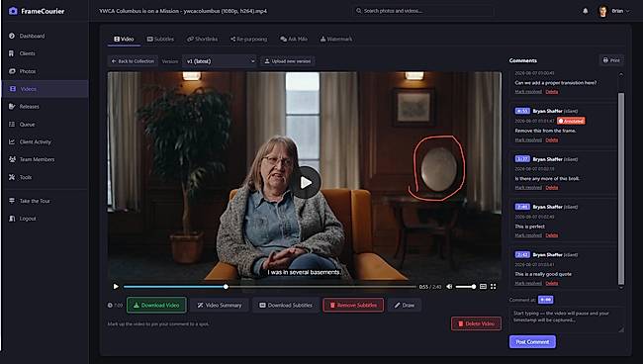Viewport: 643px width, 364px height.
Task: Click the large play overlay on video
Action: pyautogui.click(x=306, y=182)
